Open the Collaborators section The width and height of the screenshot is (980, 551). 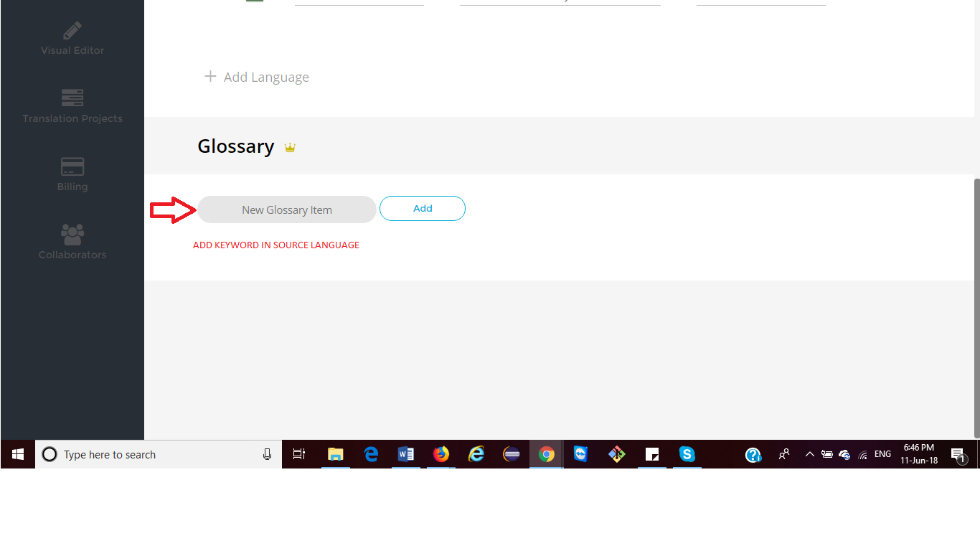72,242
